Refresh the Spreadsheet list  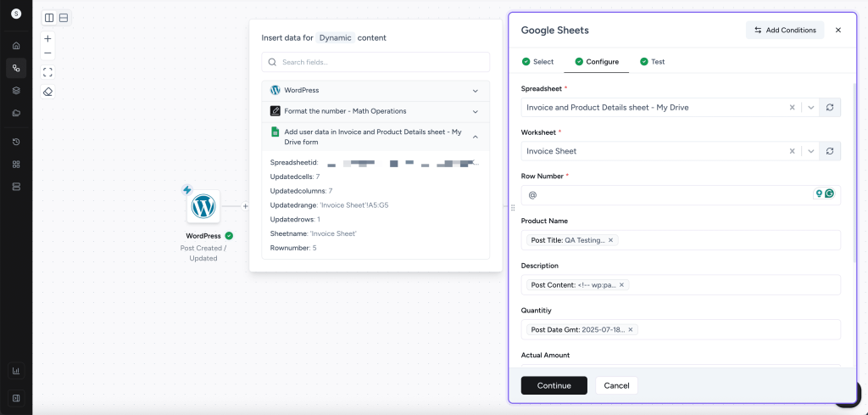(x=830, y=108)
